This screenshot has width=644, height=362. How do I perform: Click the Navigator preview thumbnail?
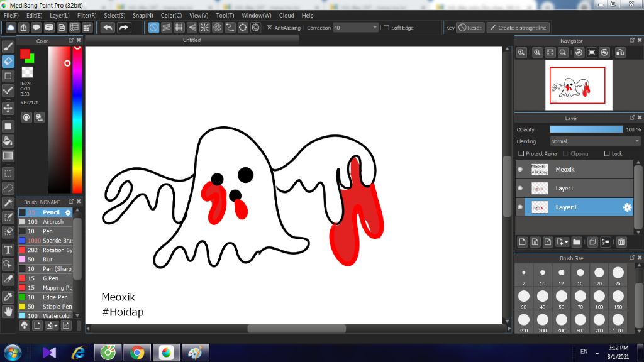point(579,85)
